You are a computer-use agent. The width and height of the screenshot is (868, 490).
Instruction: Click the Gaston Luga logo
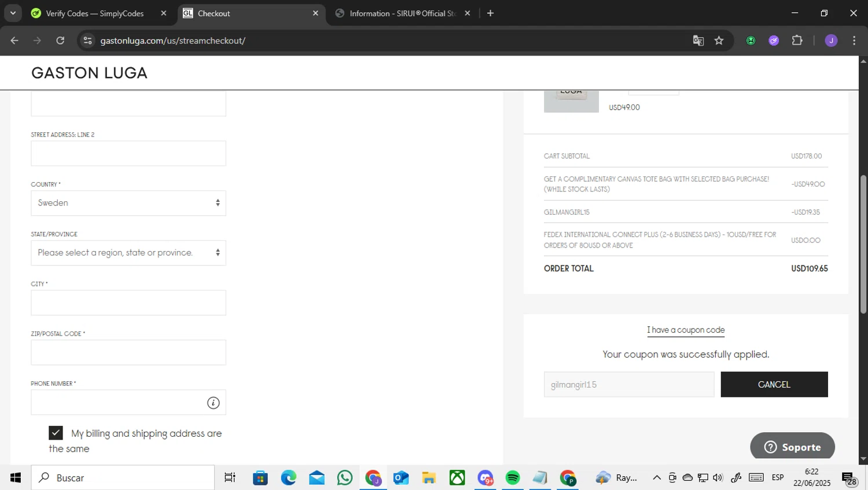(x=89, y=73)
